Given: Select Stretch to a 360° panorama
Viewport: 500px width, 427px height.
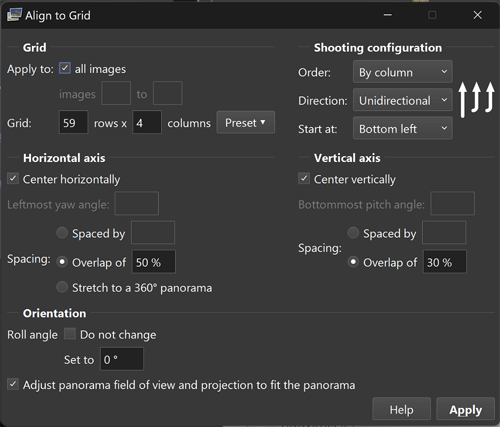Looking at the screenshot, I should click(x=62, y=287).
